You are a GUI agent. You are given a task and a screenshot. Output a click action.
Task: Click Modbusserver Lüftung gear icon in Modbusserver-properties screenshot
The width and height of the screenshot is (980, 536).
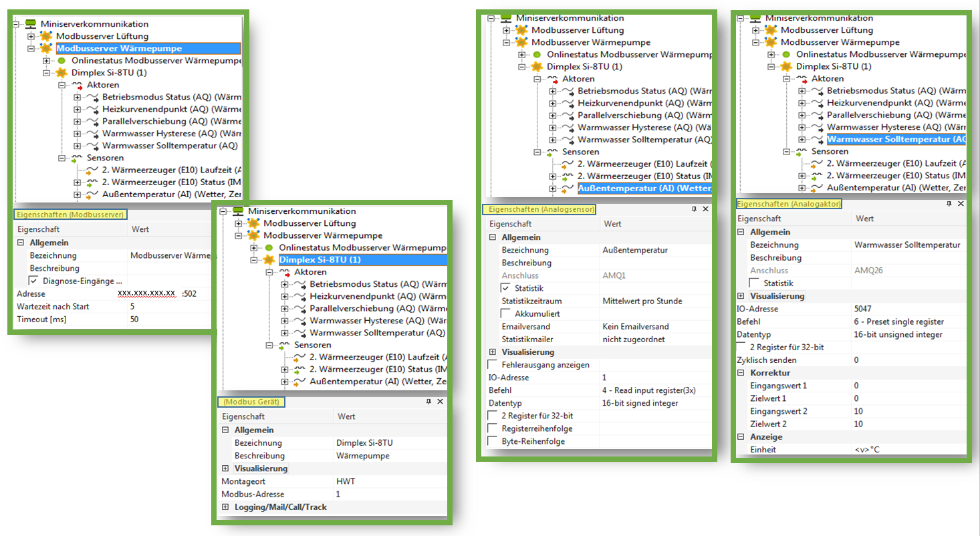click(46, 36)
